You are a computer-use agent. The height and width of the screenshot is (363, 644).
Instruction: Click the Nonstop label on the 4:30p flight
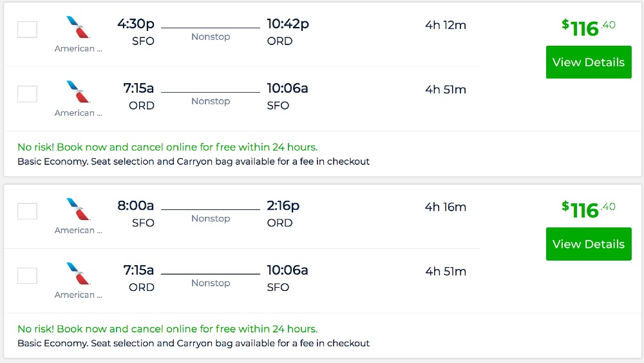pyautogui.click(x=211, y=37)
